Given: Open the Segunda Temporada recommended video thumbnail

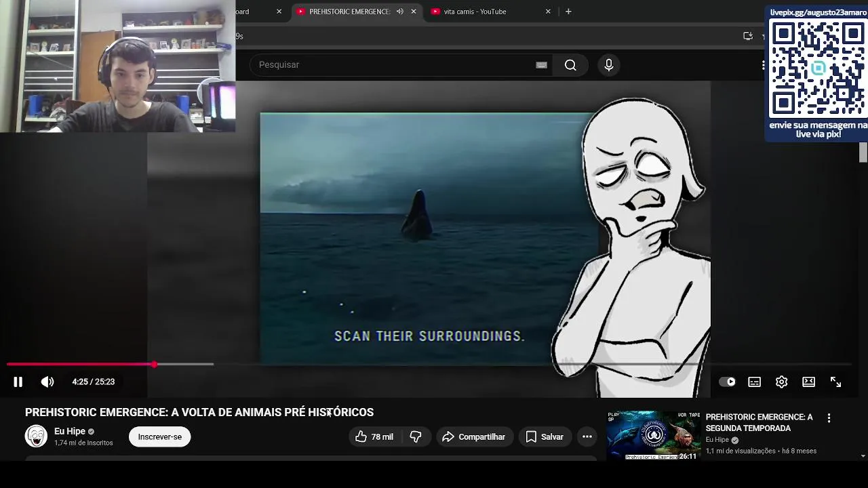Looking at the screenshot, I should tap(653, 435).
